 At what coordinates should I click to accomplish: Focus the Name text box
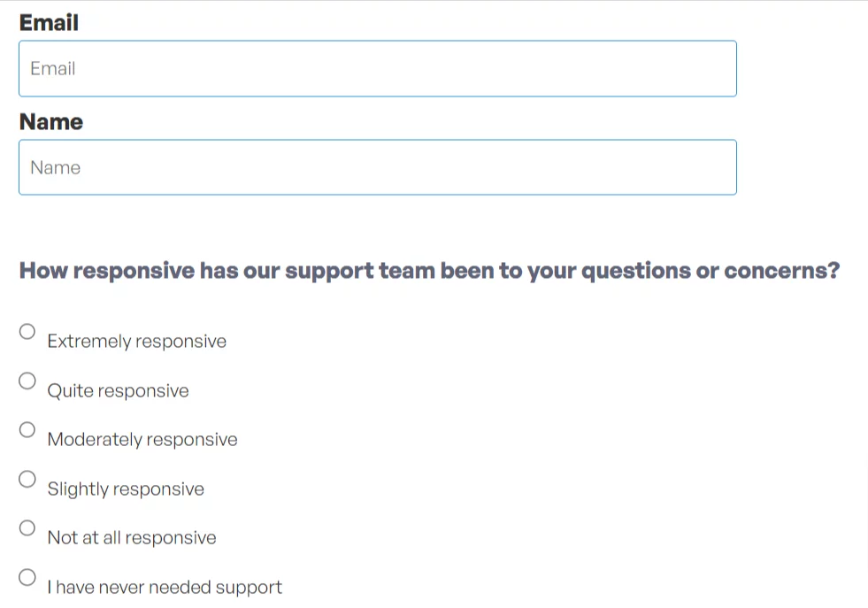point(377,168)
